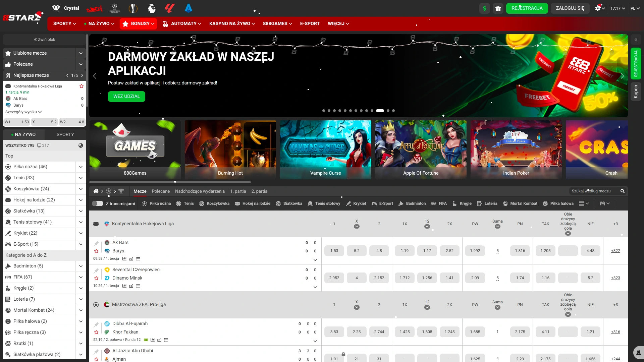Pin the Ak Bars match
This screenshot has height=362, width=644.
96,243
